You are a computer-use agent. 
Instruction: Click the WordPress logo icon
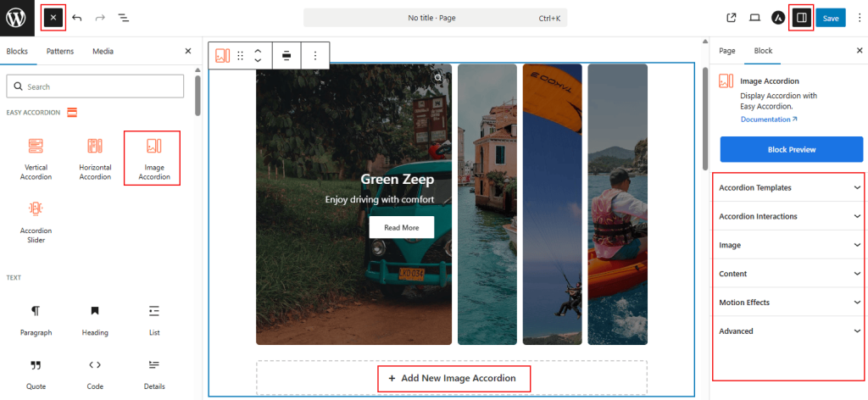coord(16,17)
